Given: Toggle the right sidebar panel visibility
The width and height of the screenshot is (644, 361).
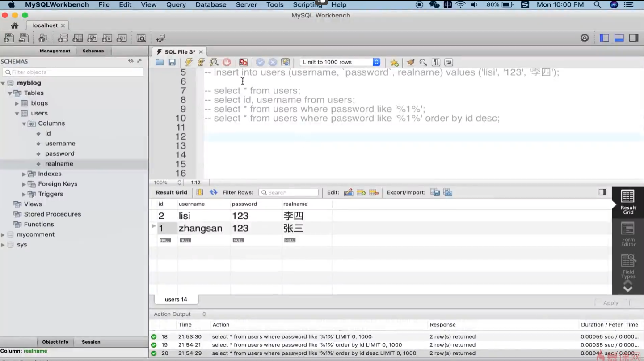Looking at the screenshot, I should [634, 38].
